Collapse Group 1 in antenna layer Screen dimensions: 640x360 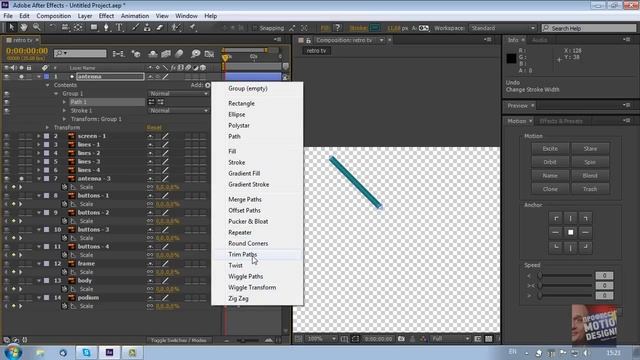tap(56, 93)
